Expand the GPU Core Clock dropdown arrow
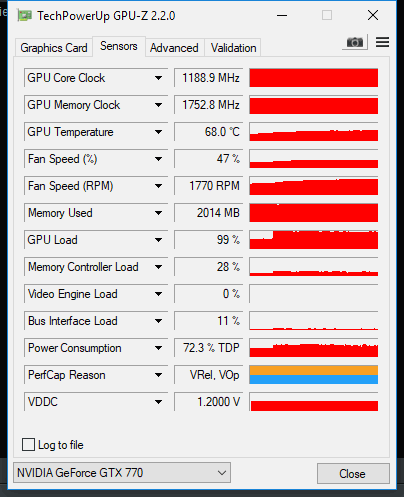This screenshot has width=404, height=497. point(159,78)
